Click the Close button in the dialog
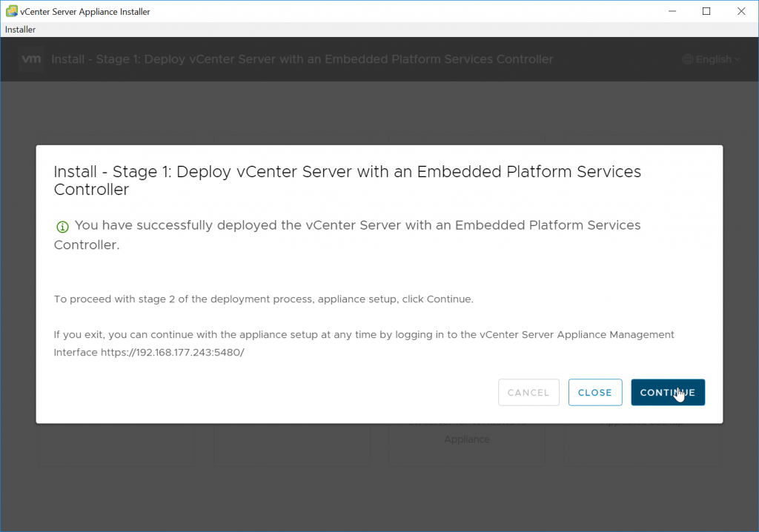This screenshot has height=532, width=759. (595, 392)
